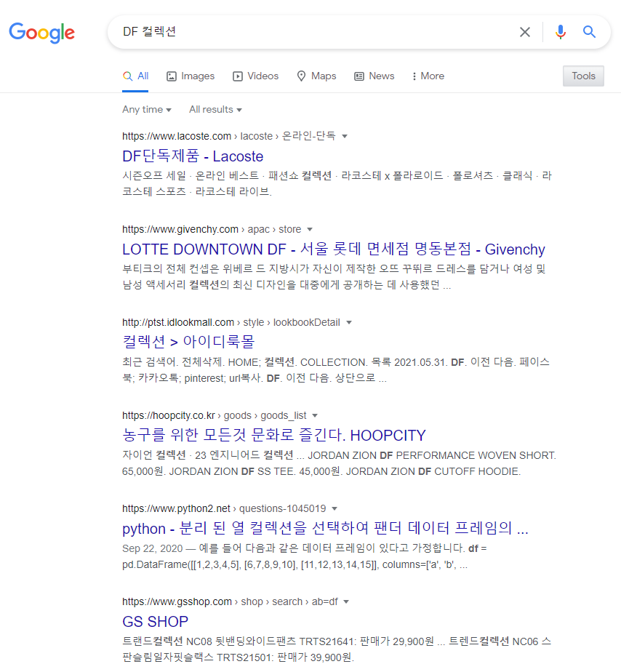The height and width of the screenshot is (672, 621).
Task: Open the HOOPCITY search result title
Action: pyautogui.click(x=274, y=436)
